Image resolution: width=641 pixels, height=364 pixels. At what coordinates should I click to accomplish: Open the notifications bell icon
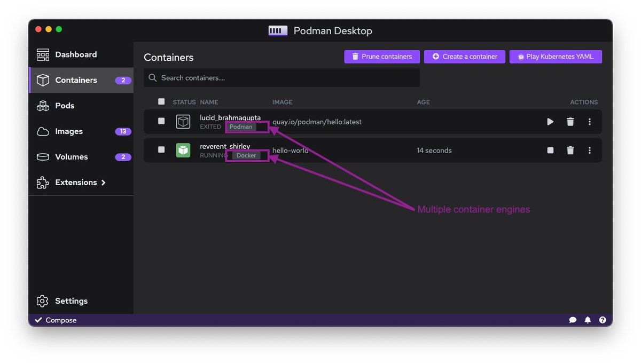click(588, 320)
